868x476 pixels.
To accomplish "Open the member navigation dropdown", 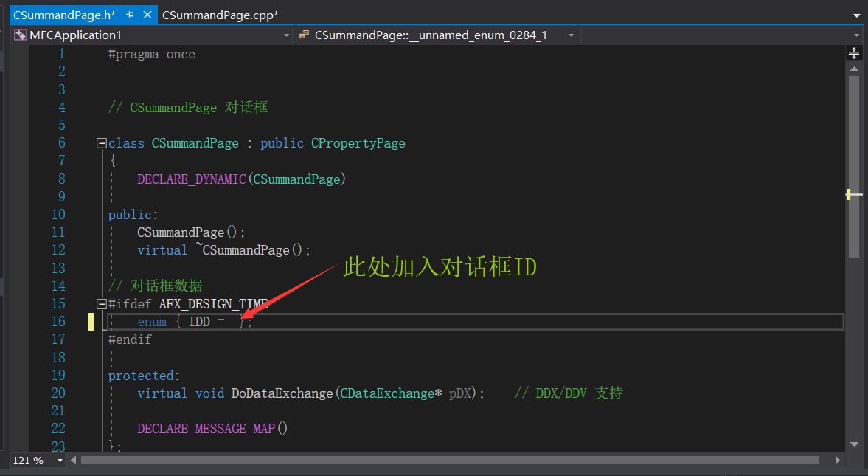I will [x=571, y=34].
